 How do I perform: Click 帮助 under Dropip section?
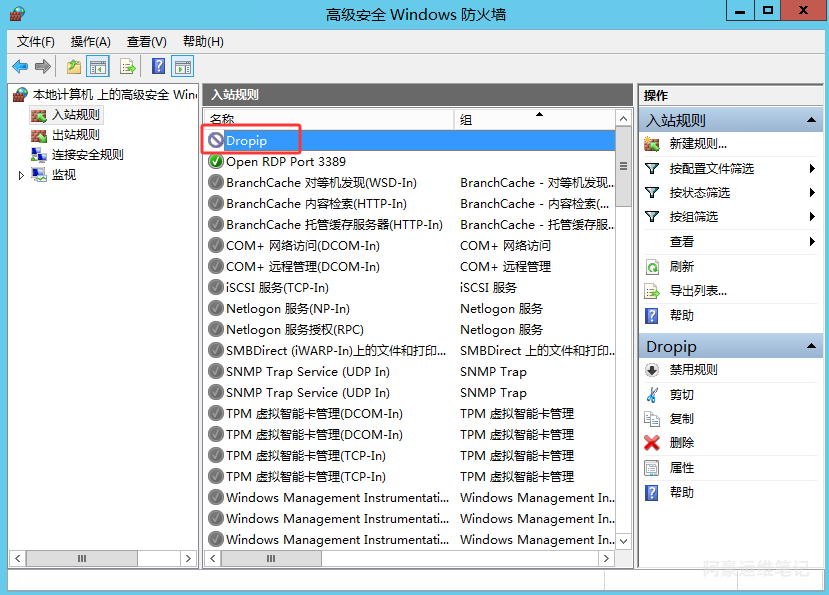(681, 492)
